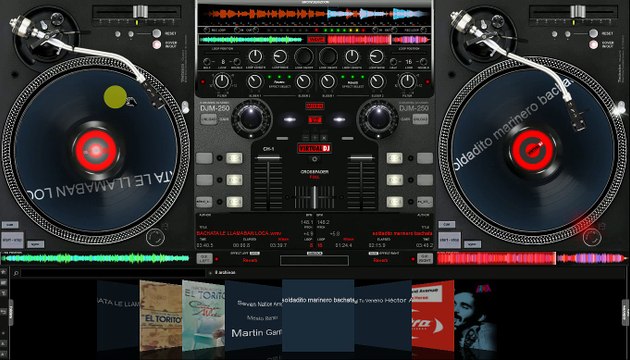Click the left deck large gain knob

pos(251,119)
